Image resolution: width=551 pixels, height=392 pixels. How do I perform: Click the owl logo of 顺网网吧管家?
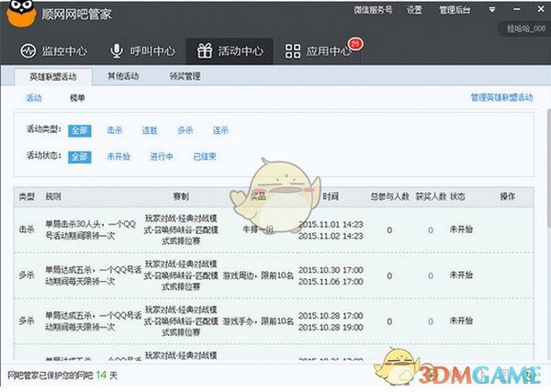coord(21,14)
